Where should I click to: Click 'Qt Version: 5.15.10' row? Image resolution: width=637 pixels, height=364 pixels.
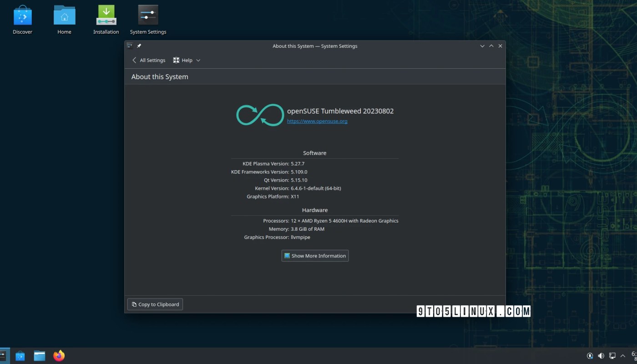pos(286,180)
